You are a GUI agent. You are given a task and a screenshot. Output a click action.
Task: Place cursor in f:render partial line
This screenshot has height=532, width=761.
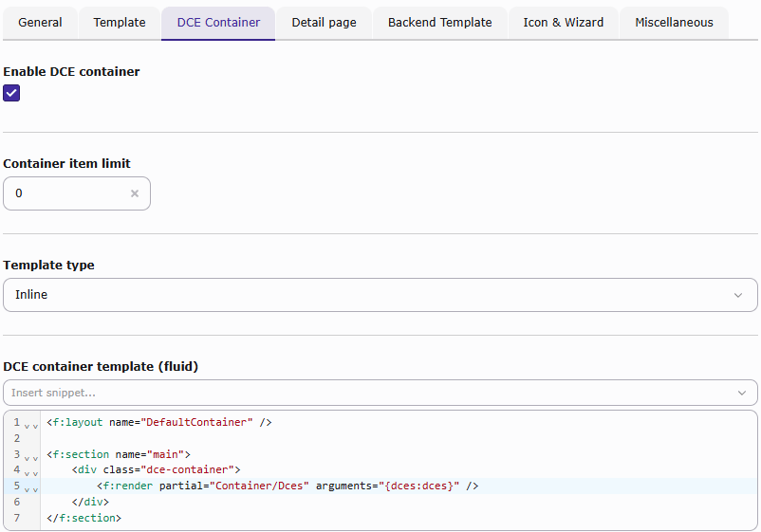(288, 486)
